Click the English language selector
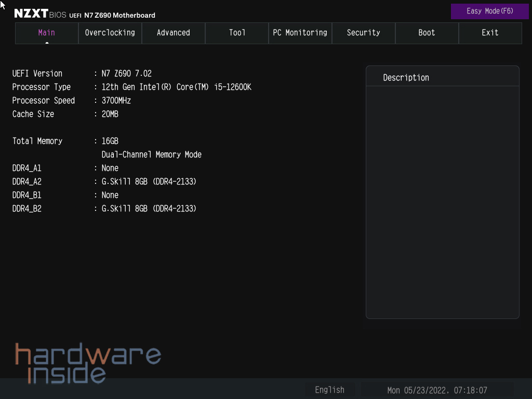This screenshot has height=399, width=532. pos(329,390)
